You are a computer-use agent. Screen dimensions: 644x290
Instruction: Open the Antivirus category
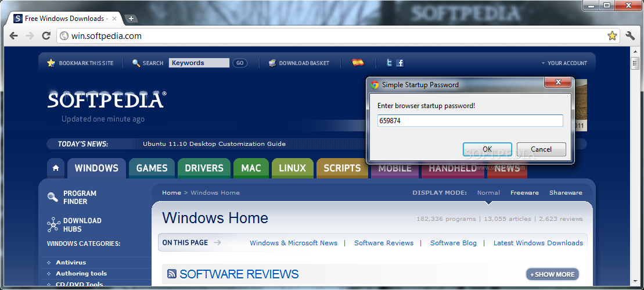click(x=71, y=262)
